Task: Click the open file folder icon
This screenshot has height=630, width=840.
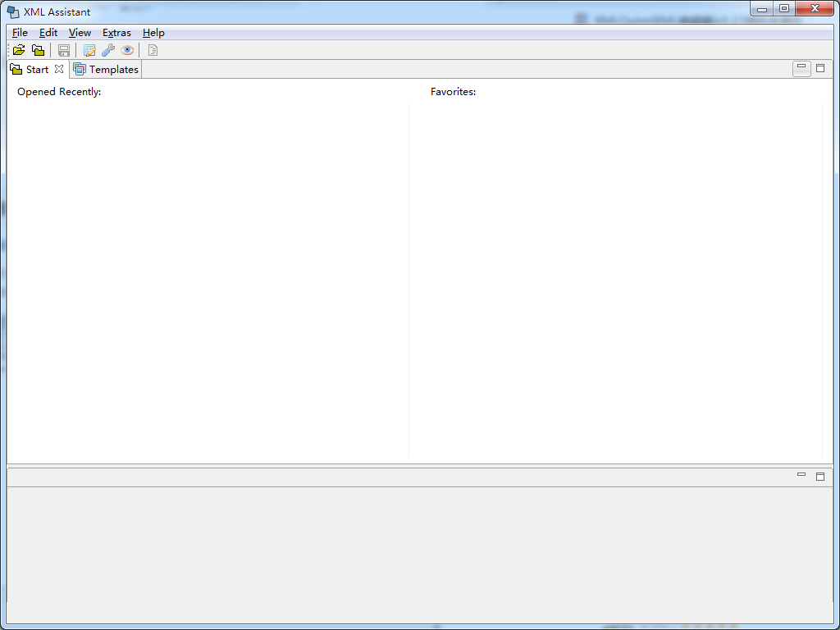Action: coord(19,50)
